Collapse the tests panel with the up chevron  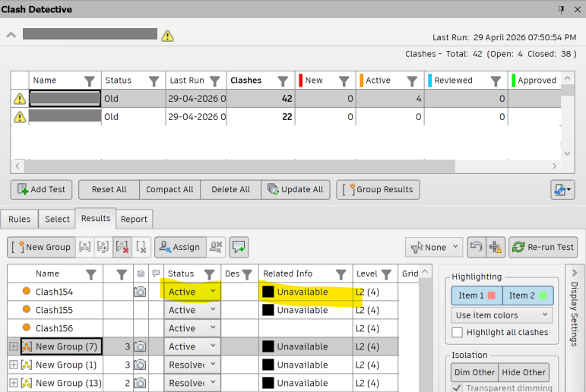[11, 35]
